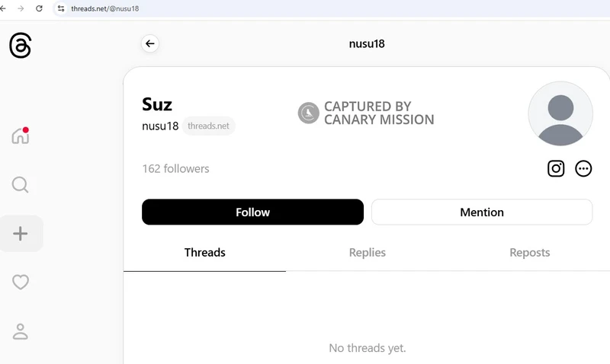Open the linked Instagram profile icon

[556, 168]
